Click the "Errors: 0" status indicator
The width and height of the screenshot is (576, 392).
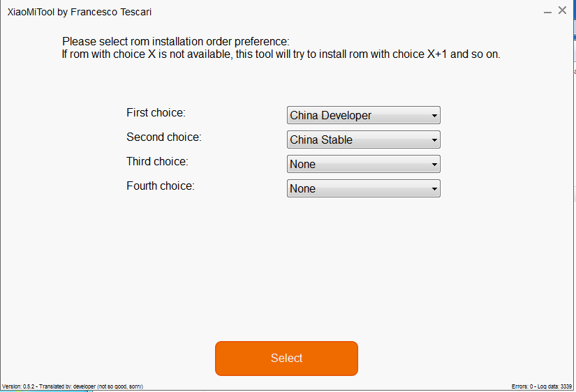522,386
